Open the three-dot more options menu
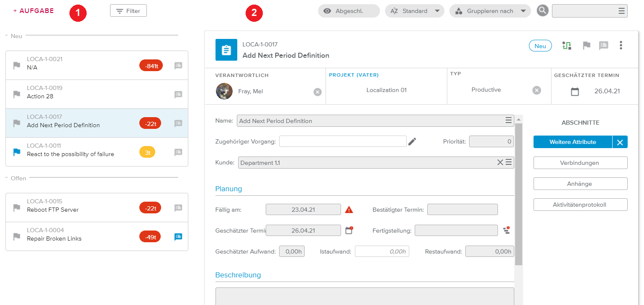The image size is (644, 305). [x=621, y=45]
